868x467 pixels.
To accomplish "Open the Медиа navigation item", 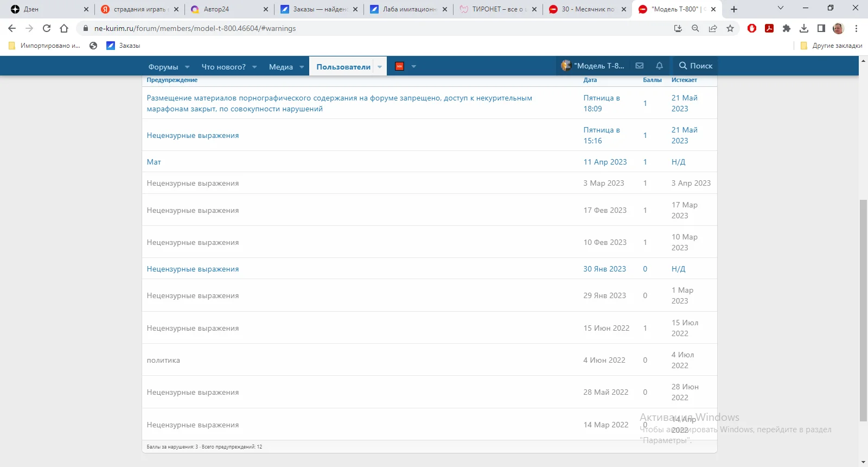I will pyautogui.click(x=281, y=67).
